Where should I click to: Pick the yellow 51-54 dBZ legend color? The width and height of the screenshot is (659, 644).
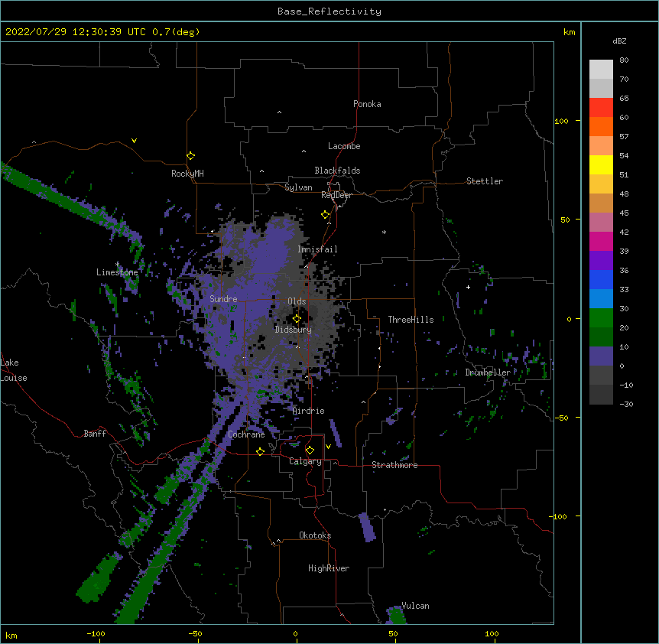tap(601, 164)
